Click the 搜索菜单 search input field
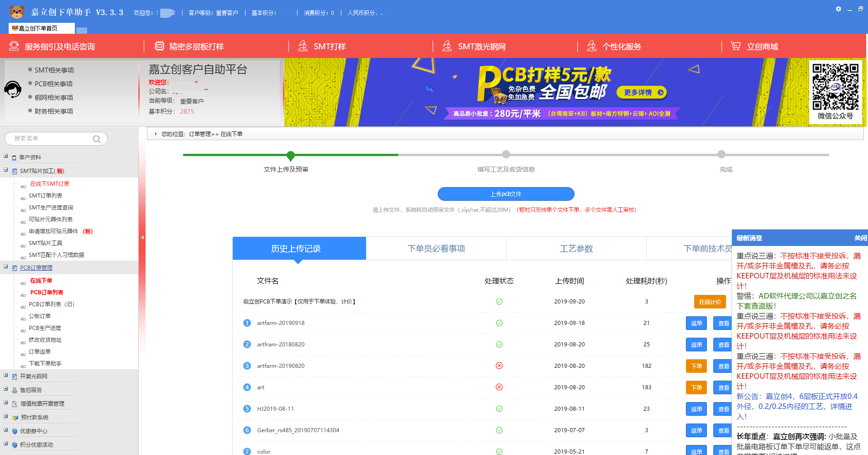868x455 pixels. (x=56, y=139)
